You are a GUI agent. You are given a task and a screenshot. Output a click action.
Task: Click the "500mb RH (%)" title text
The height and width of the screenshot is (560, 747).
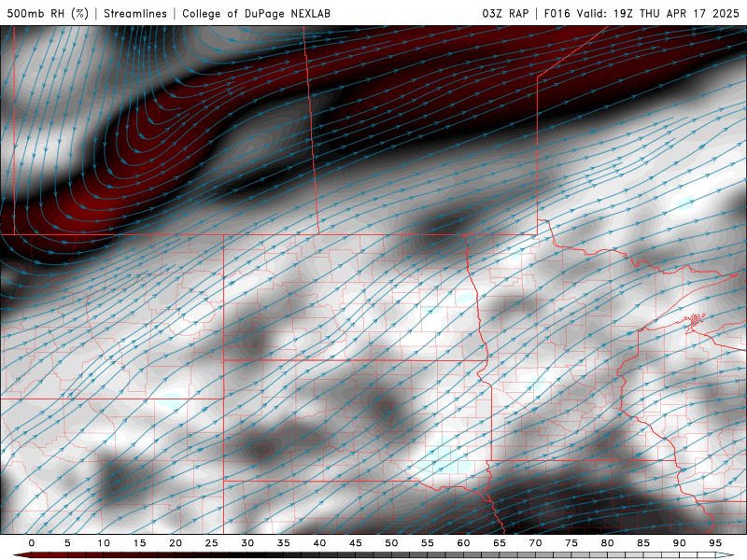[48, 13]
